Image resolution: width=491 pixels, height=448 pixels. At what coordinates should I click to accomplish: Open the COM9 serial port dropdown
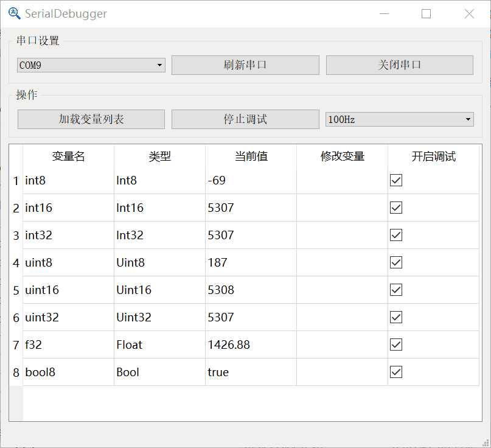click(x=91, y=65)
